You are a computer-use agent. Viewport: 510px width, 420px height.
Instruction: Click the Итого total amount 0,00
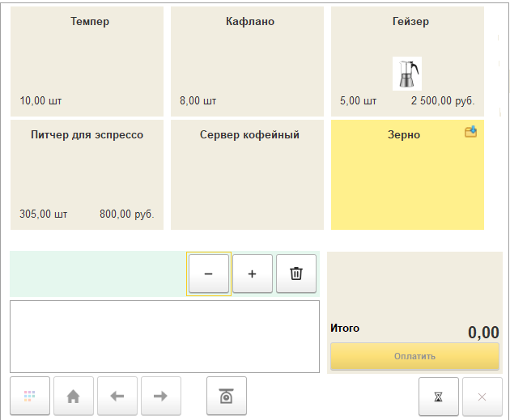coord(483,332)
